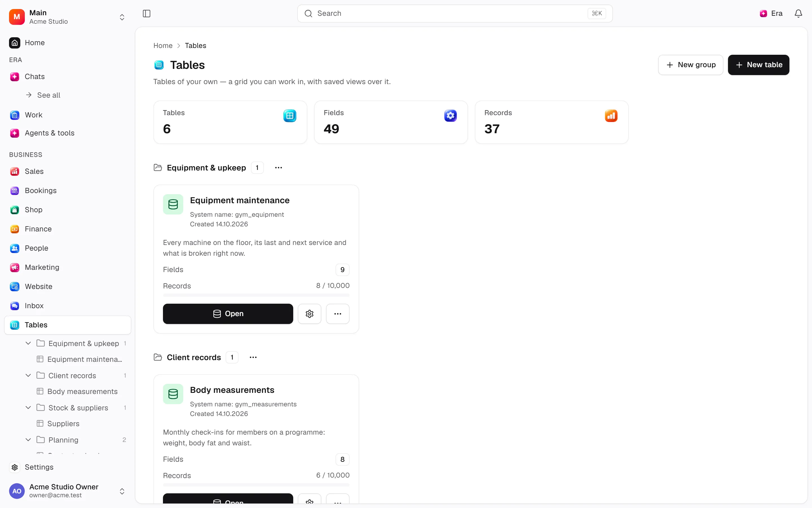The image size is (812, 508).
Task: Click the New table button
Action: [x=758, y=65]
